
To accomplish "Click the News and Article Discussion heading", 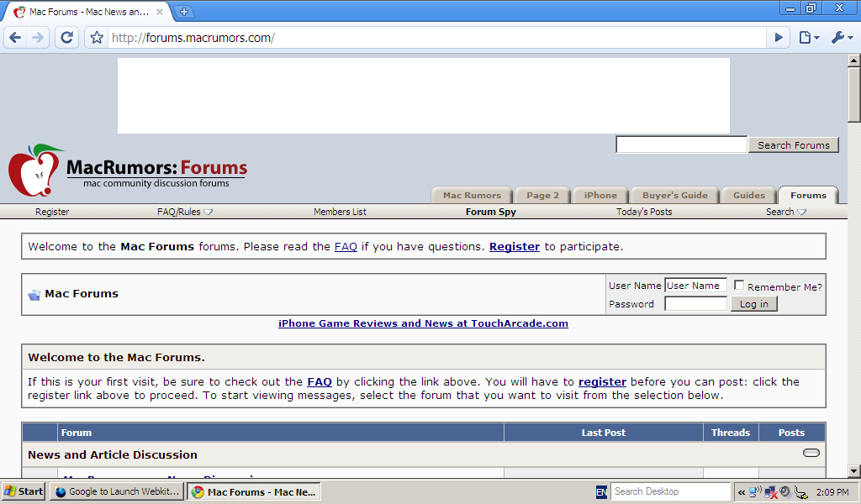I will (113, 454).
